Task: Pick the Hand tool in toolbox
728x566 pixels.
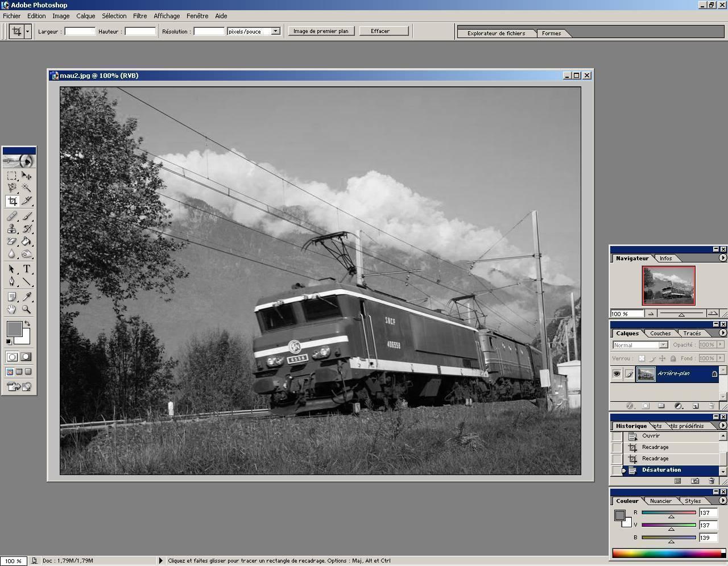Action: click(12, 310)
